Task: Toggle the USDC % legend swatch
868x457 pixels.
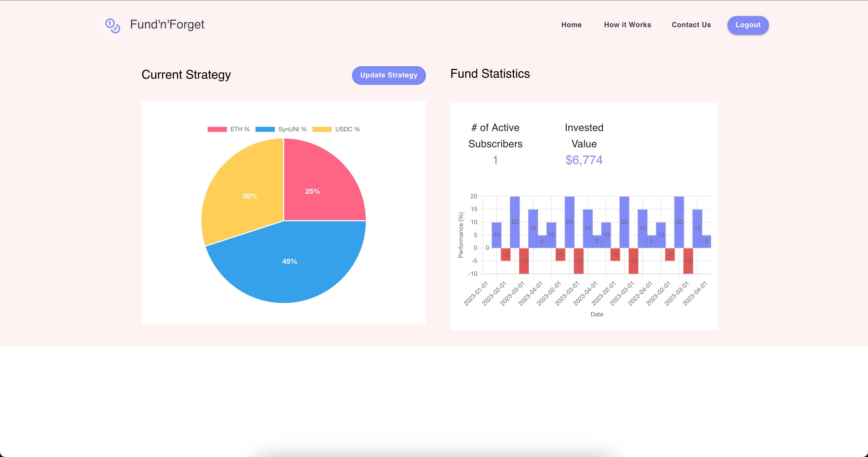Action: (x=322, y=129)
